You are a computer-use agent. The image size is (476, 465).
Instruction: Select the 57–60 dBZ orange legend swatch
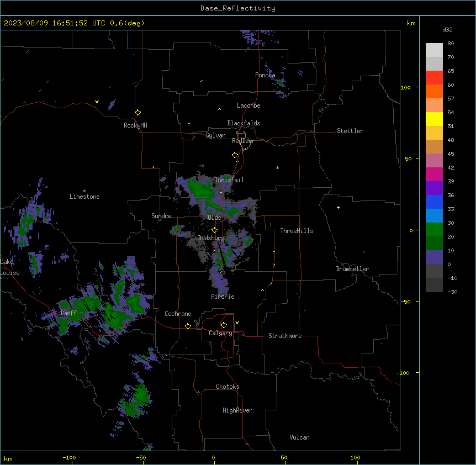[434, 91]
